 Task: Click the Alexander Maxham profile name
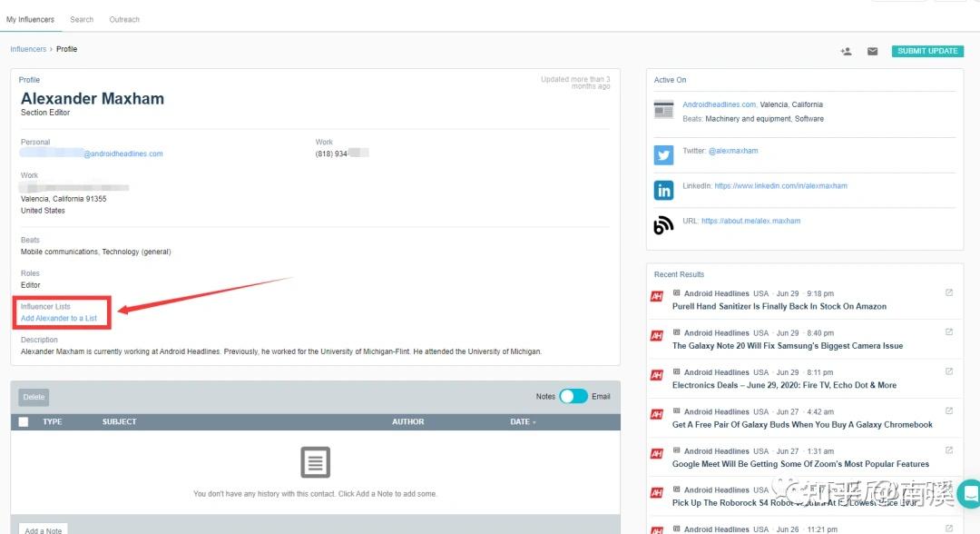(93, 99)
